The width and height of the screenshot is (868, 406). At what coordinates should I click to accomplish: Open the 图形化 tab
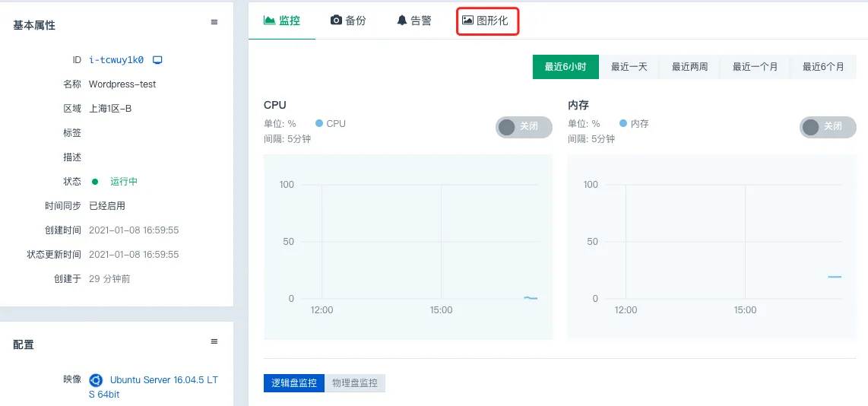(x=486, y=21)
